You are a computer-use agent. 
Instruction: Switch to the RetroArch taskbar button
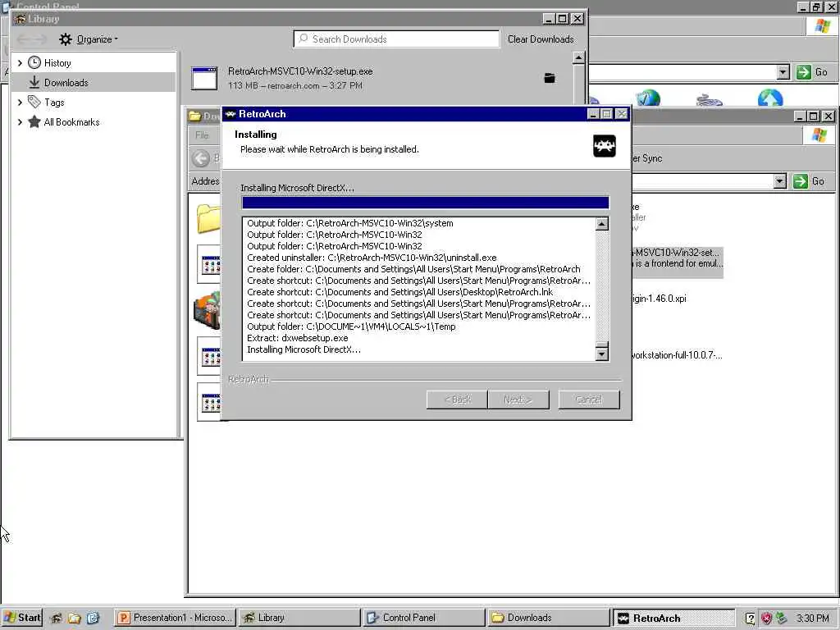click(x=674, y=619)
